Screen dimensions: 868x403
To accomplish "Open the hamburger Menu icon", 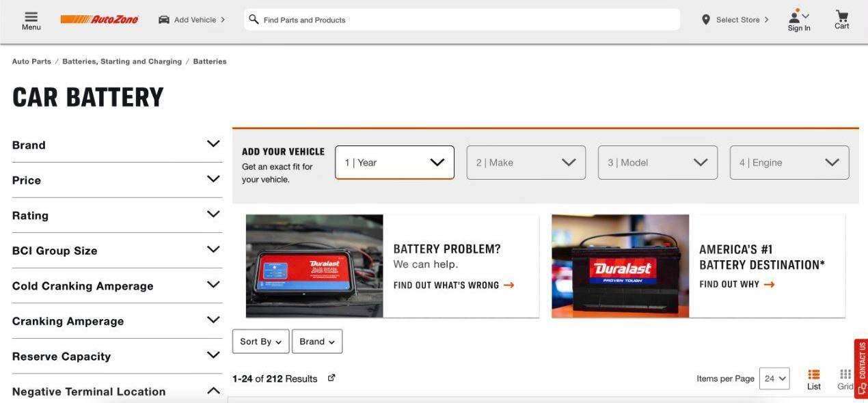I will click(x=31, y=16).
